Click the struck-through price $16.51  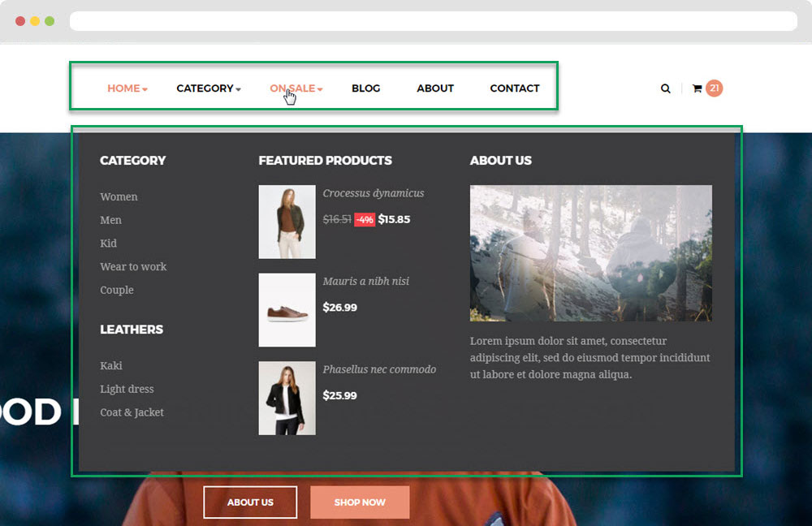[x=337, y=219]
